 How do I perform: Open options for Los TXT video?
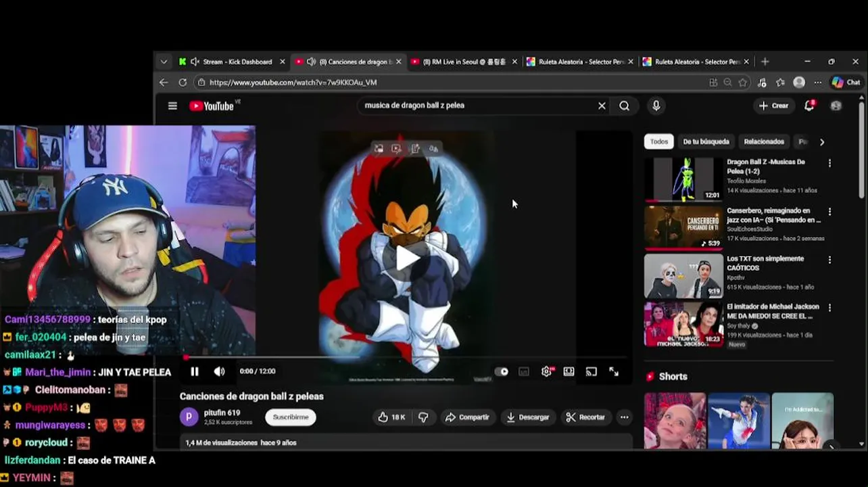point(829,259)
